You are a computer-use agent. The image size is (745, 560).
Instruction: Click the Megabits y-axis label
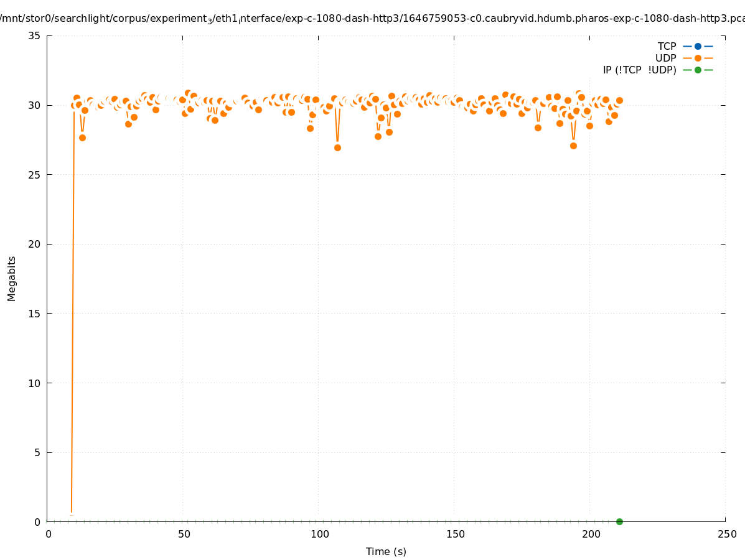pyautogui.click(x=12, y=278)
